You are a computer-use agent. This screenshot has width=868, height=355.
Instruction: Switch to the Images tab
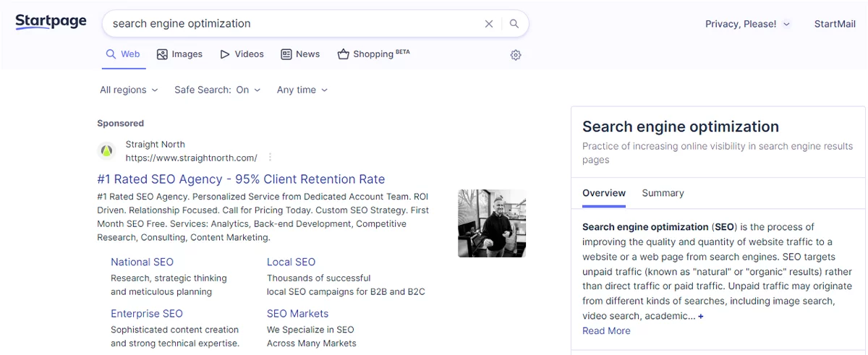click(179, 54)
